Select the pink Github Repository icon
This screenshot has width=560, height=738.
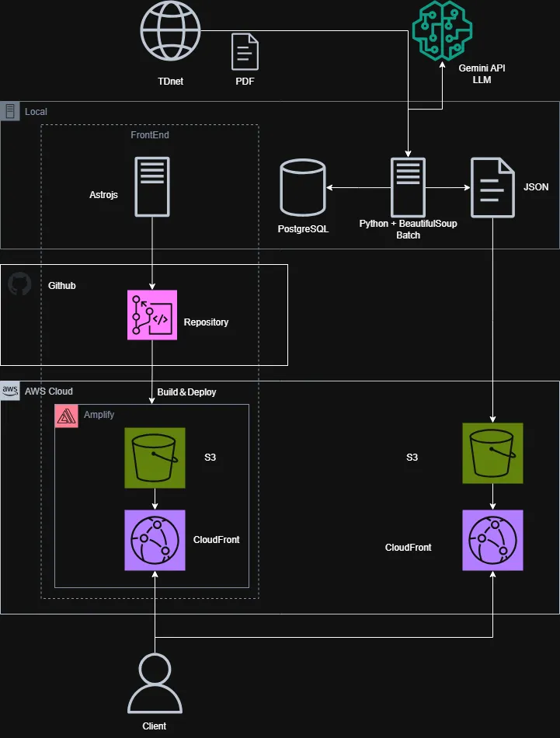pyautogui.click(x=152, y=315)
